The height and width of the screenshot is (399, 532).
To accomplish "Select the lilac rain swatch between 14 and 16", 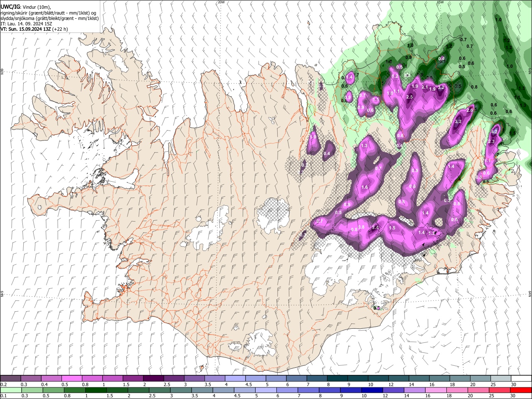I will 414,390.
